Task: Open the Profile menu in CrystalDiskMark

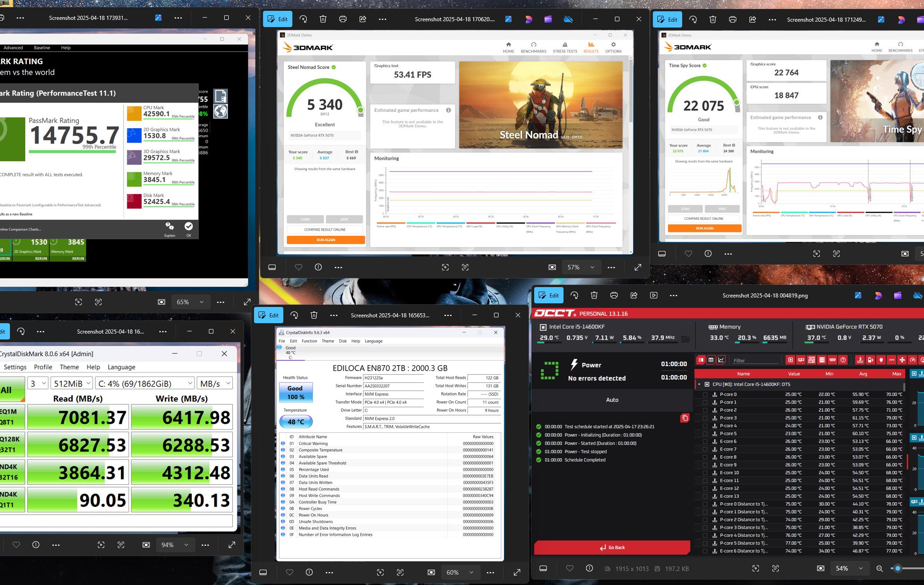Action: coord(43,367)
